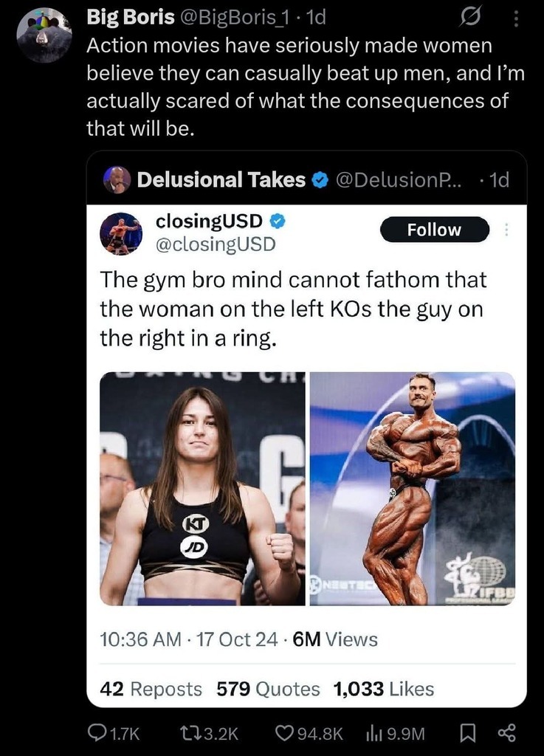The image size is (544, 756).
Task: Show the 1,033 Likes list
Action: click(x=383, y=689)
